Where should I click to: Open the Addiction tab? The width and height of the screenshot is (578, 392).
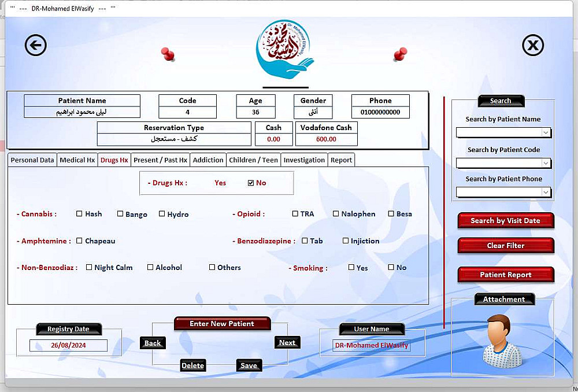(208, 160)
